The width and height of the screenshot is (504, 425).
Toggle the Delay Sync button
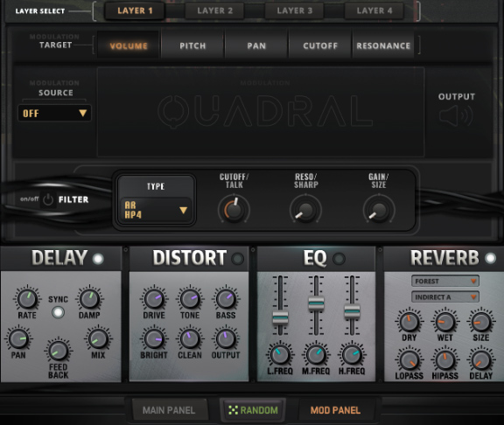(x=58, y=312)
